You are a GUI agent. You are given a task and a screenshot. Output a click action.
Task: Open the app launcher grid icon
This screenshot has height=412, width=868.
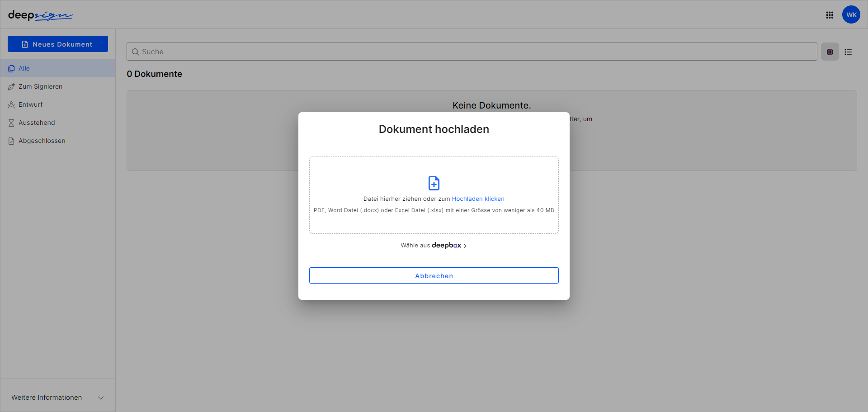point(830,14)
